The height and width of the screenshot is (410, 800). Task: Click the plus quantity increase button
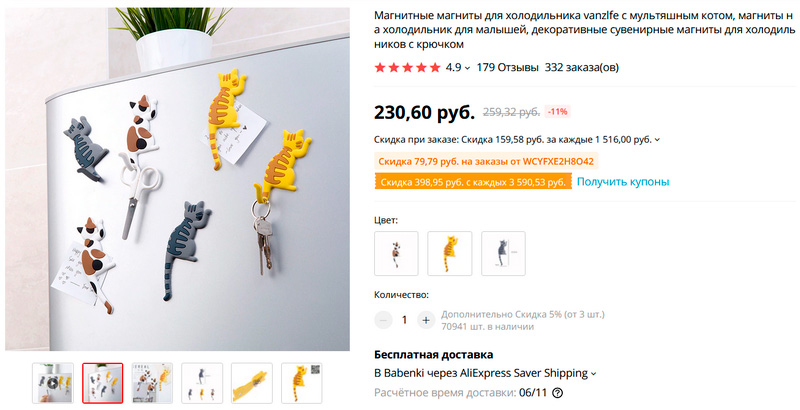click(426, 320)
